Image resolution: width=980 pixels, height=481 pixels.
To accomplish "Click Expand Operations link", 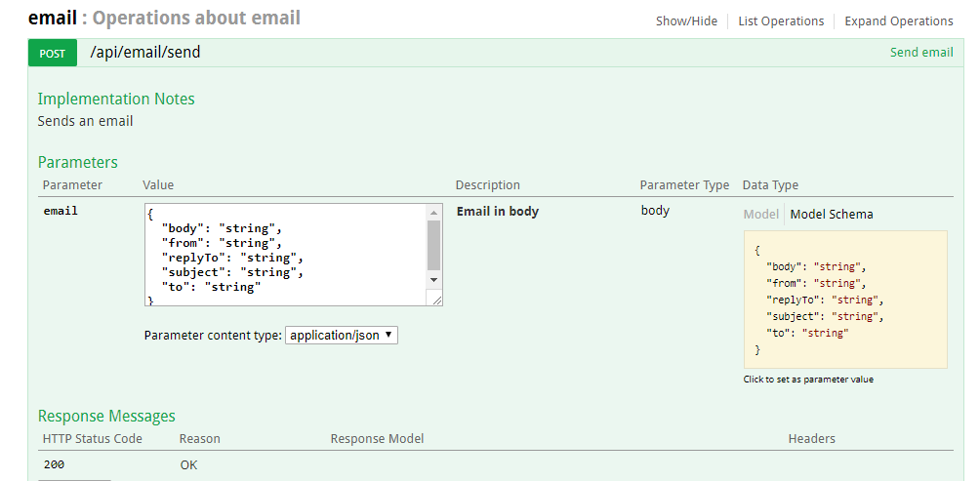I will point(898,20).
